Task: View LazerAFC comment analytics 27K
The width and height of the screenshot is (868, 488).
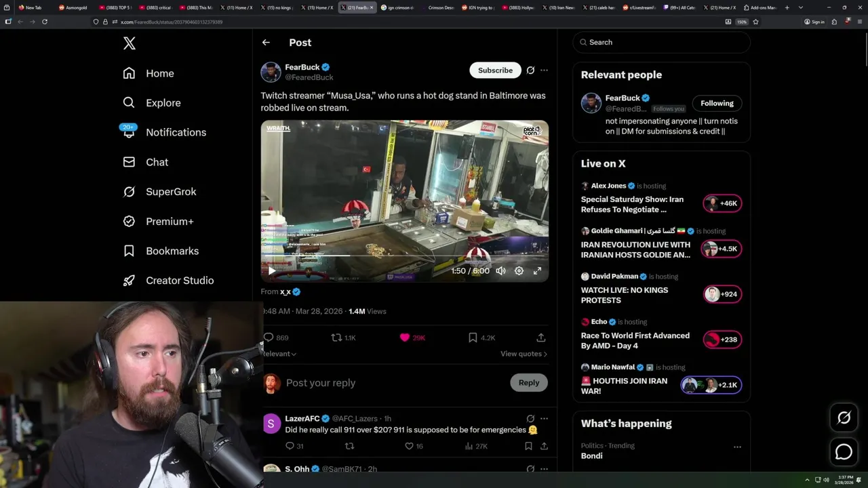Action: [x=476, y=446]
